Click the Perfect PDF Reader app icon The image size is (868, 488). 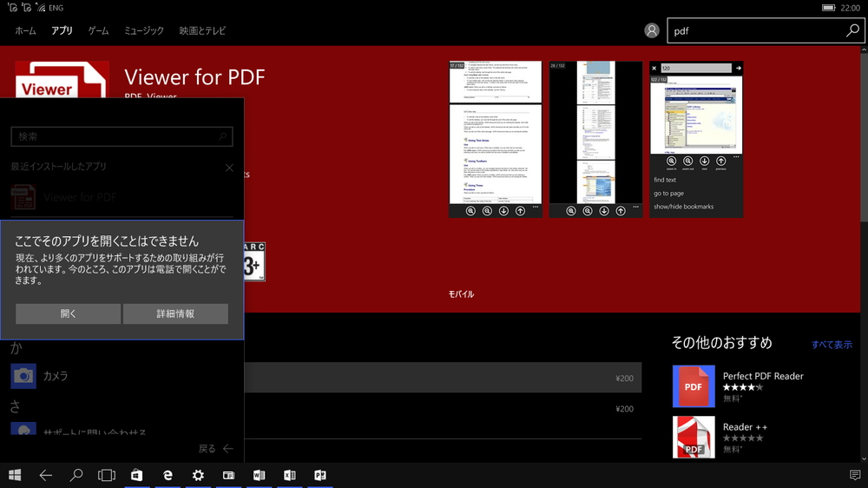(693, 386)
